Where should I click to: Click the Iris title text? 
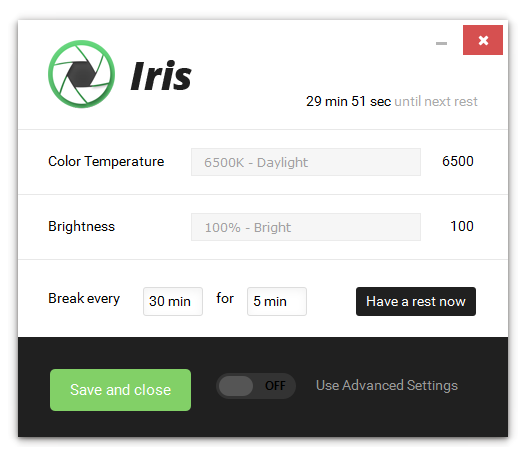pos(161,76)
